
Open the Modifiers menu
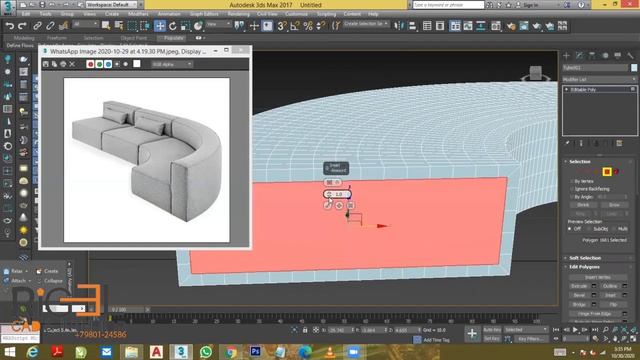coord(138,14)
